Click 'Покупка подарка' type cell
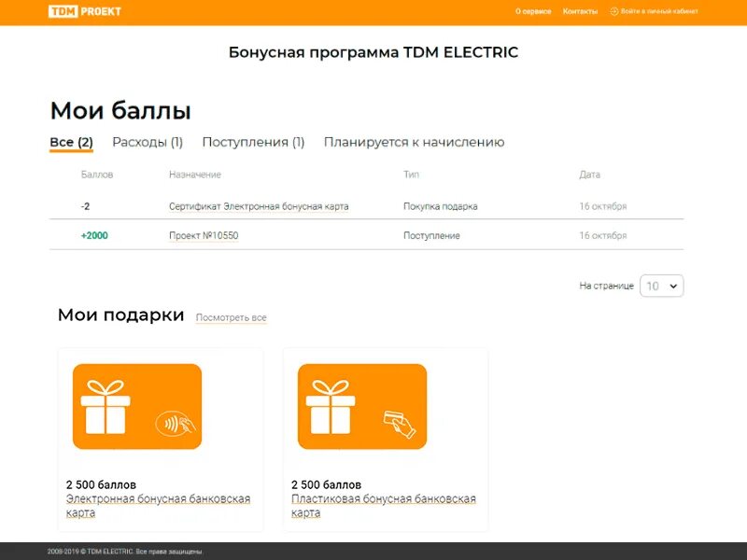The image size is (747, 560). 440,206
